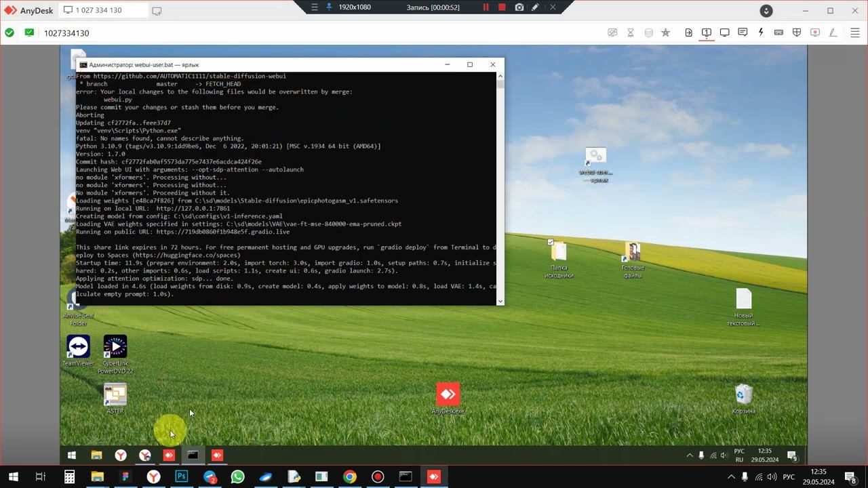Click the local taskbar volume icon
This screenshot has width=868, height=488.
tap(772, 477)
